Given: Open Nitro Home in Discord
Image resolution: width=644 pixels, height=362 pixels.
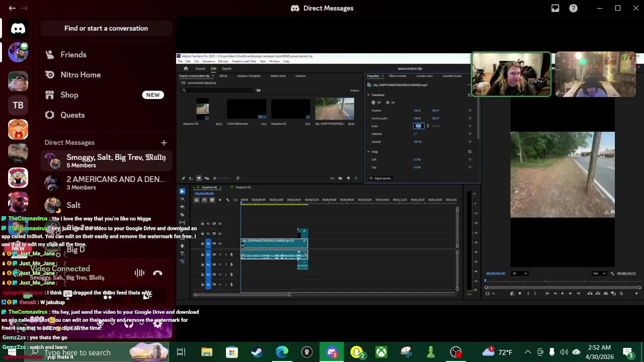Looking at the screenshot, I should (x=106, y=74).
